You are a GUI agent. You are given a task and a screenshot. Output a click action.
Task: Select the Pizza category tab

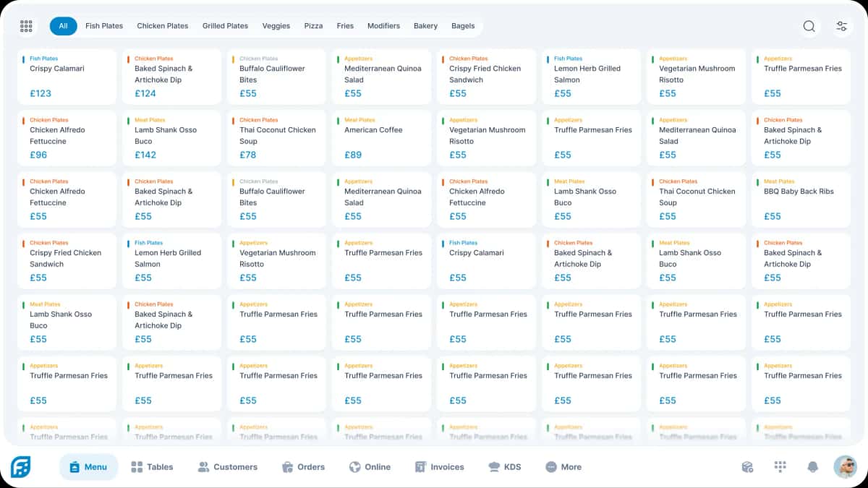[313, 25]
